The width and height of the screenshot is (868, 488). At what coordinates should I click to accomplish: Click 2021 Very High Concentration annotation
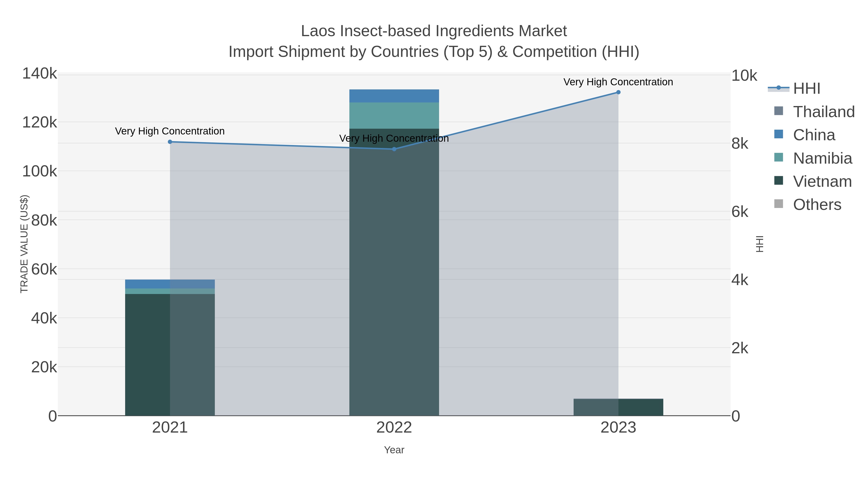[170, 131]
